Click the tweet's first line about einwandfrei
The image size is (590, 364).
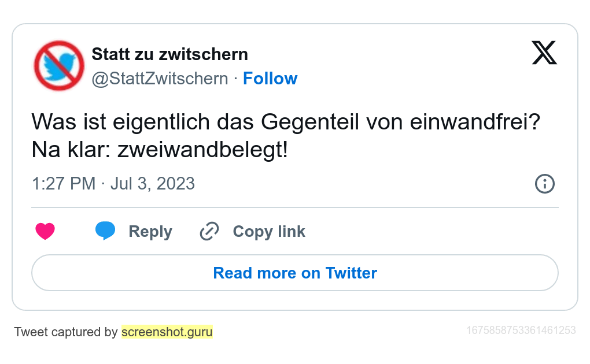[286, 122]
